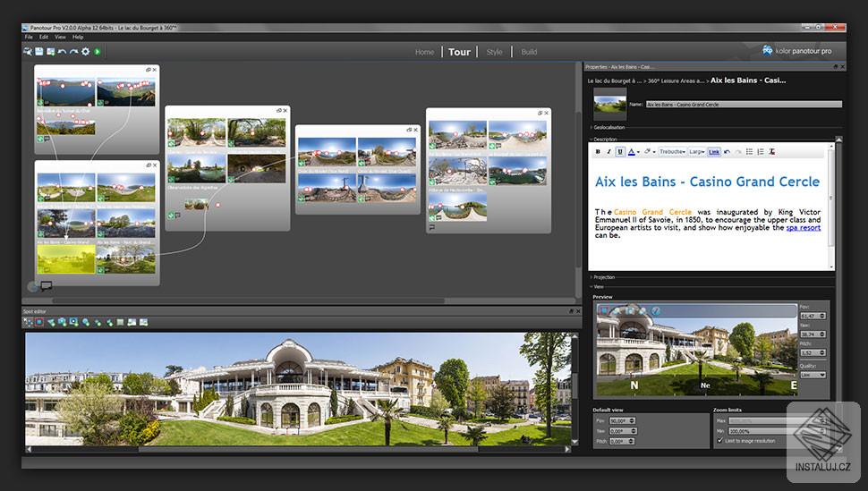The image size is (868, 491).
Task: Select the red square spot tool
Action: [39, 322]
